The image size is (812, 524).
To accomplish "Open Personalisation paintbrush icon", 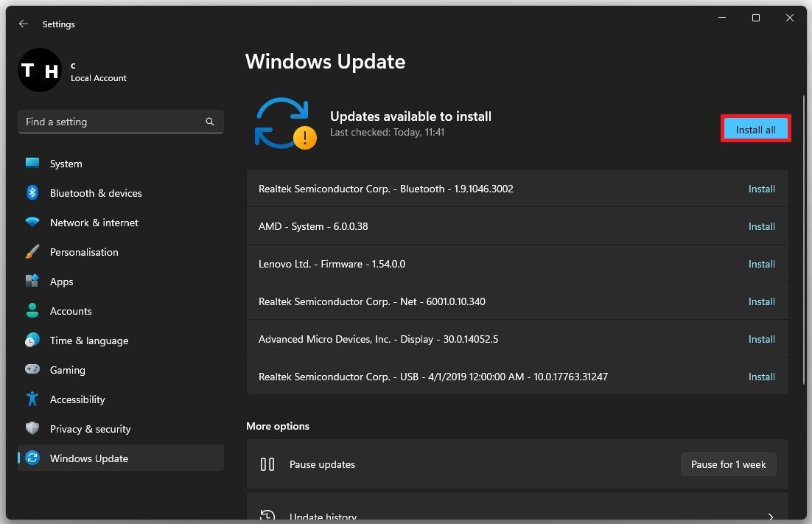I will [32, 252].
